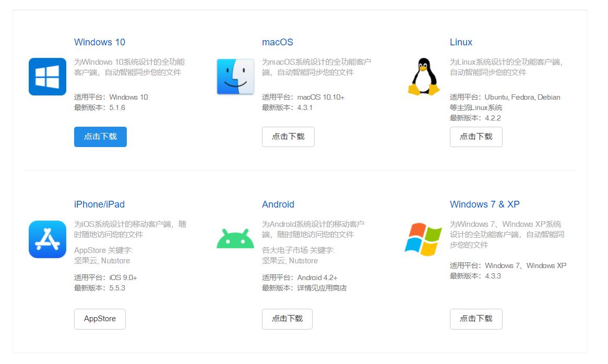Click the macOS Finder face icon

[x=235, y=76]
